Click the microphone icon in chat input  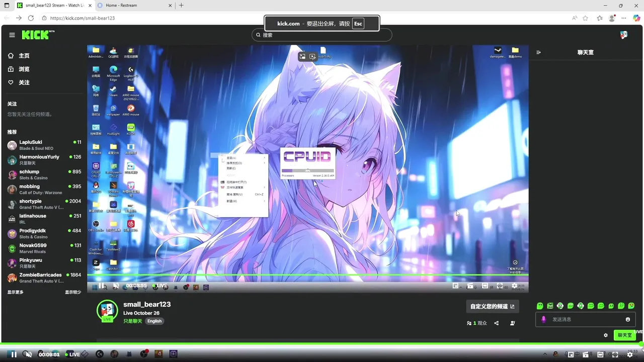coord(543,319)
